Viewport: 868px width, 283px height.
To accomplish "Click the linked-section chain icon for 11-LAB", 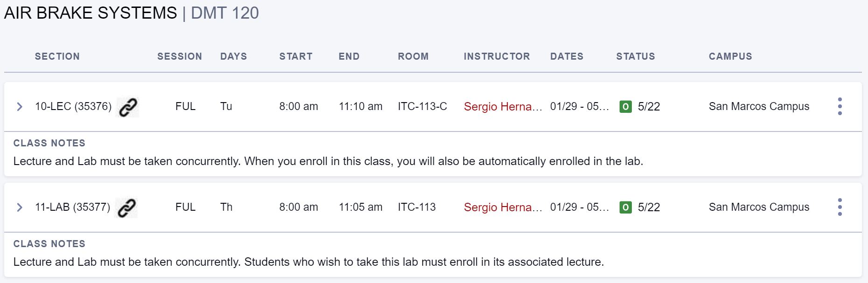I will 126,207.
